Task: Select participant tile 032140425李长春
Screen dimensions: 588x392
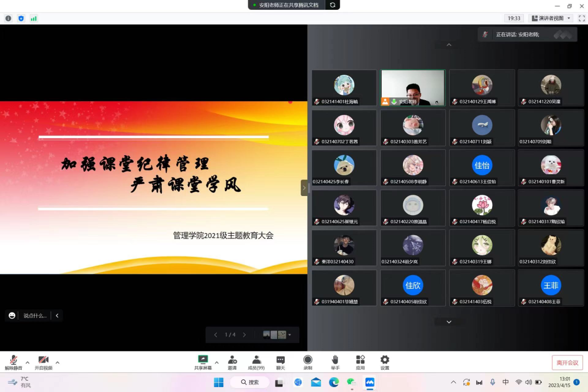Action: (344, 168)
